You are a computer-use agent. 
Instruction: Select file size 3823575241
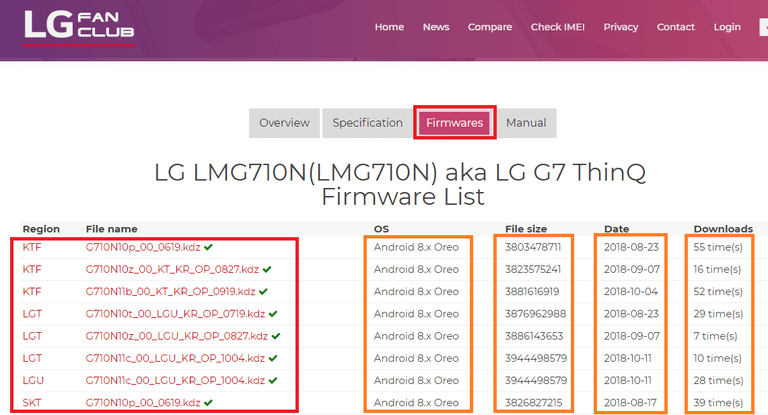pos(533,269)
